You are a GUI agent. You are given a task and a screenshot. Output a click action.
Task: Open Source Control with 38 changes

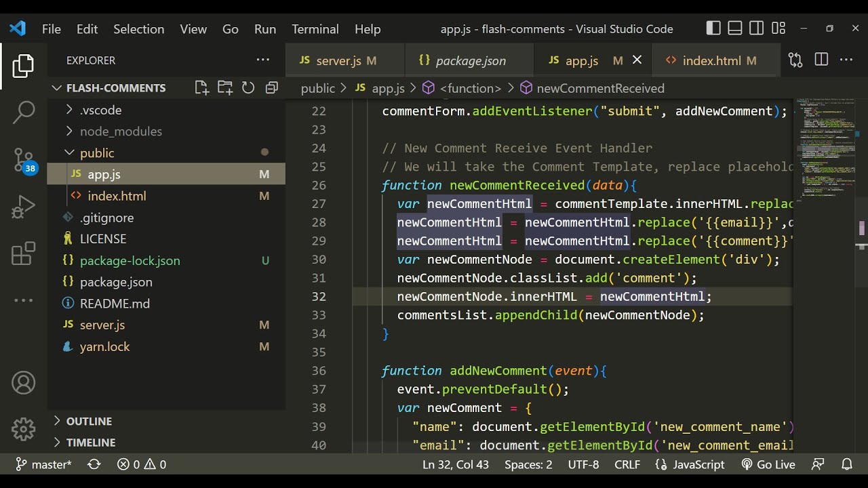tap(24, 161)
